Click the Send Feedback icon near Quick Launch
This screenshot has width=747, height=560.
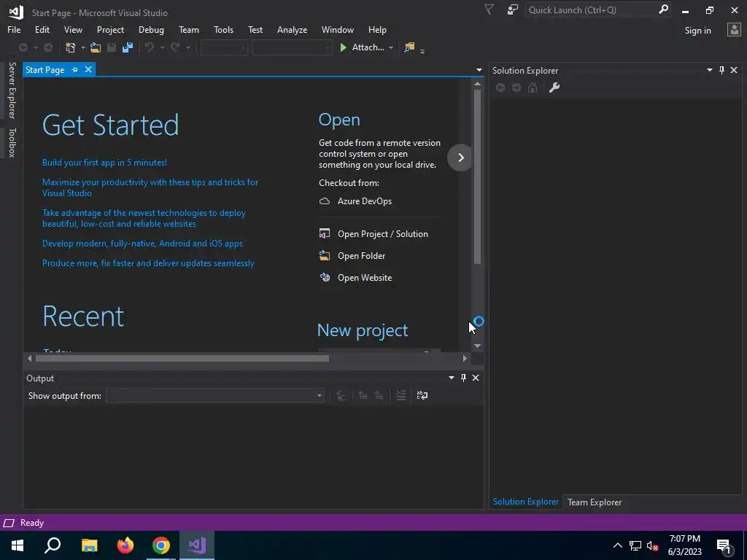click(513, 10)
